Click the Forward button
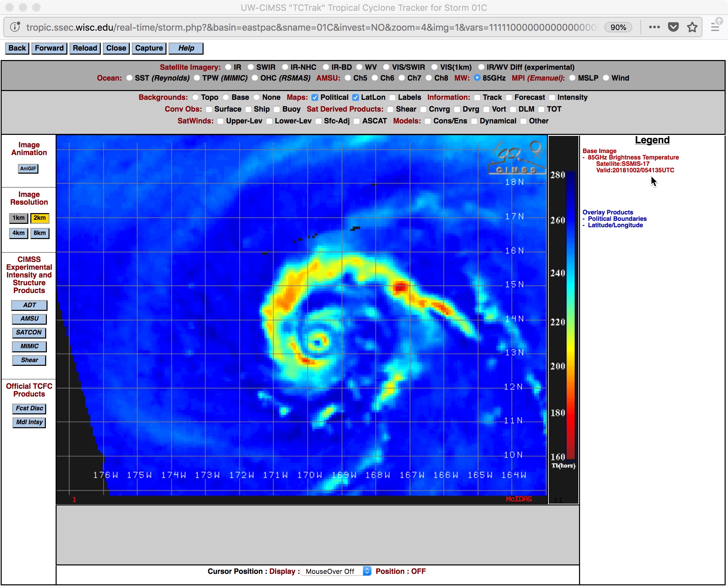This screenshot has width=728, height=586. 49,48
